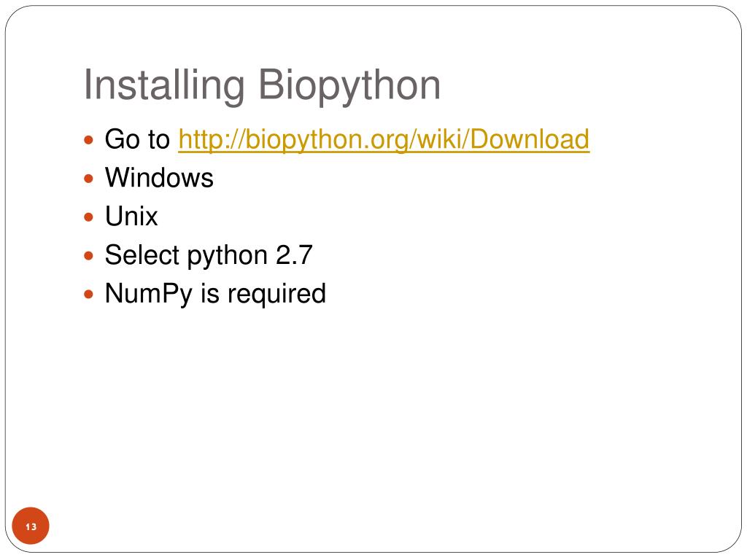Click the orange slide number 13 badge

(x=31, y=526)
